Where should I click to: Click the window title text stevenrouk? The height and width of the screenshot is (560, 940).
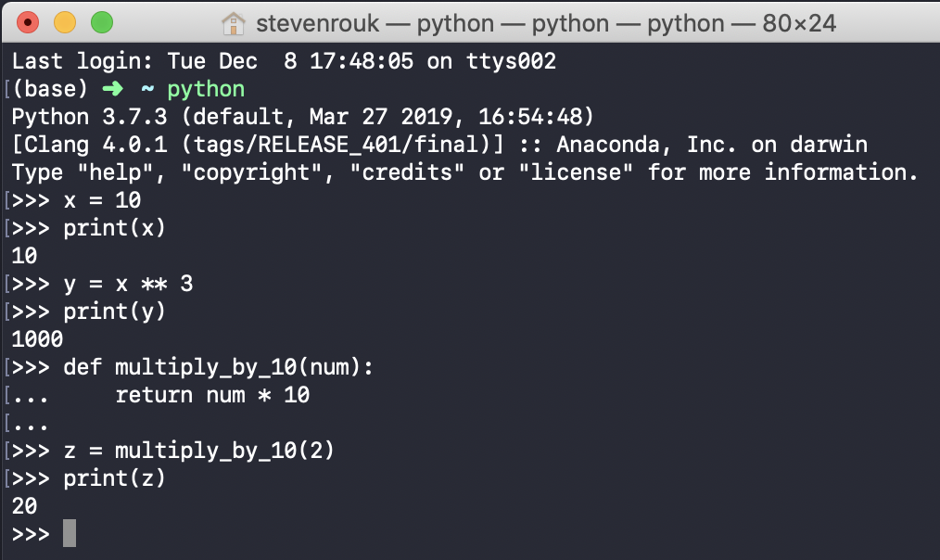318,24
